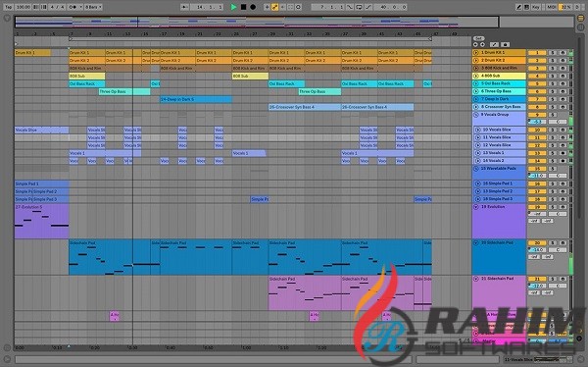Click the 100.00 tempo field

click(x=24, y=7)
